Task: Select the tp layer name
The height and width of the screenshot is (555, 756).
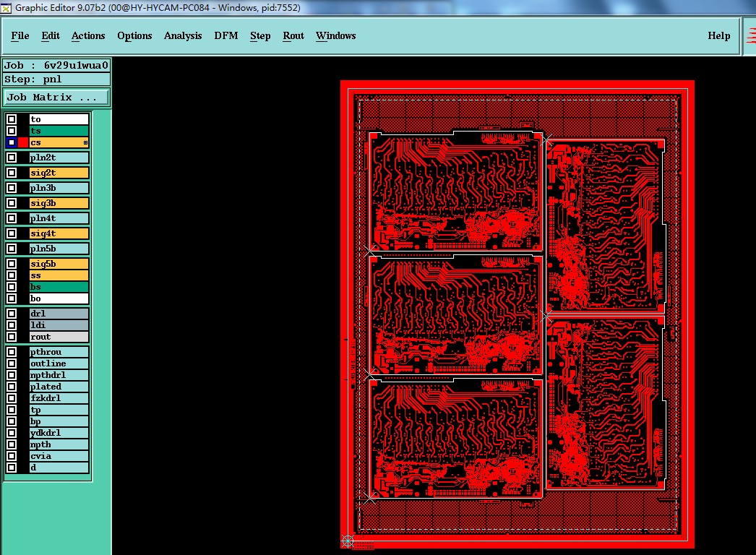Action: coord(59,410)
